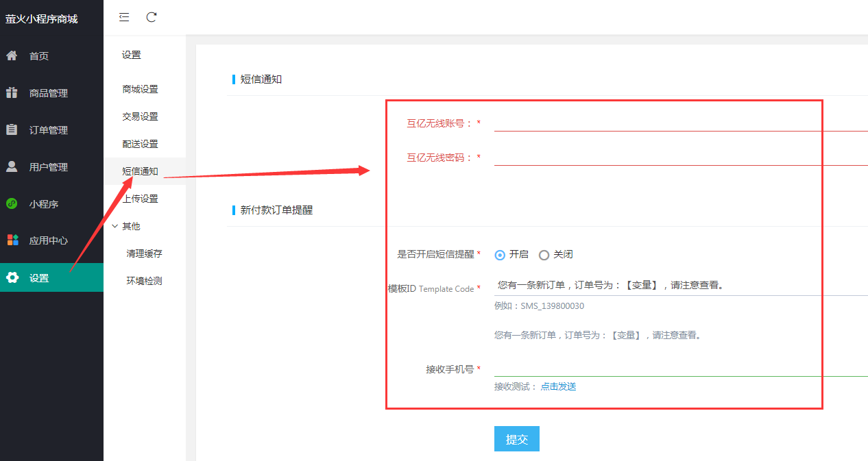Click the 新付款订单提醒 section heading
Image resolution: width=868 pixels, height=461 pixels.
[x=276, y=210]
